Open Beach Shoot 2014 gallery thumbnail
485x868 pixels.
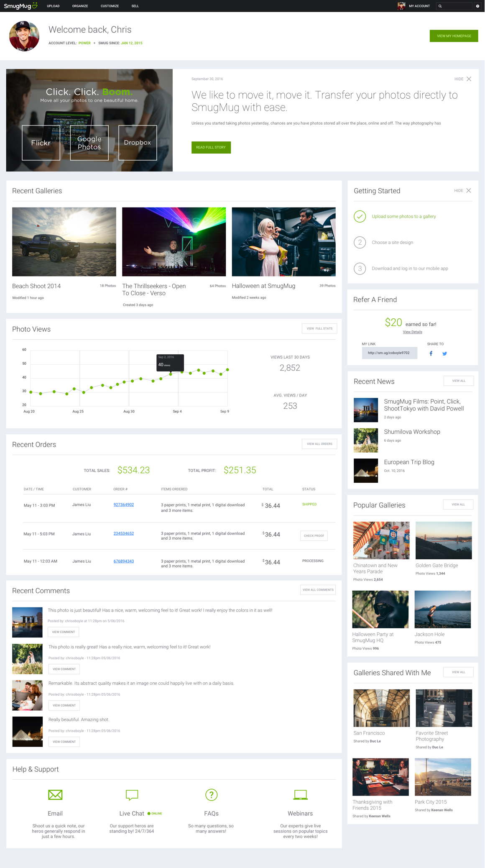click(64, 242)
